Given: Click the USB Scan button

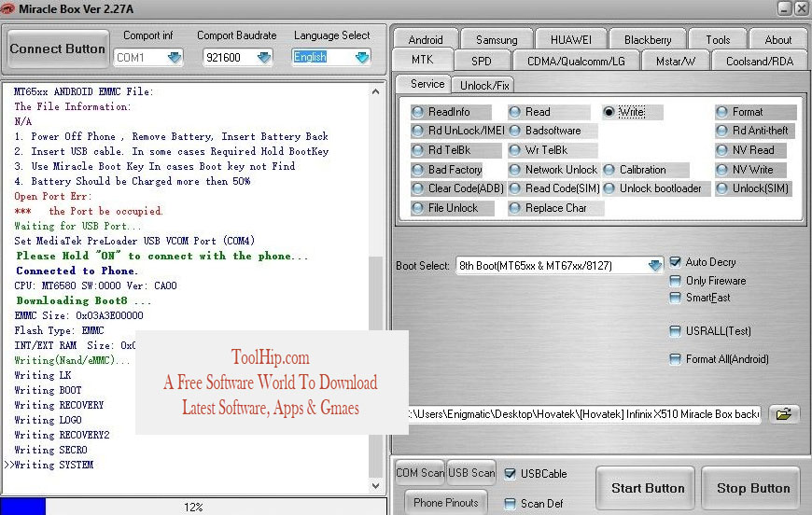Looking at the screenshot, I should tap(471, 473).
